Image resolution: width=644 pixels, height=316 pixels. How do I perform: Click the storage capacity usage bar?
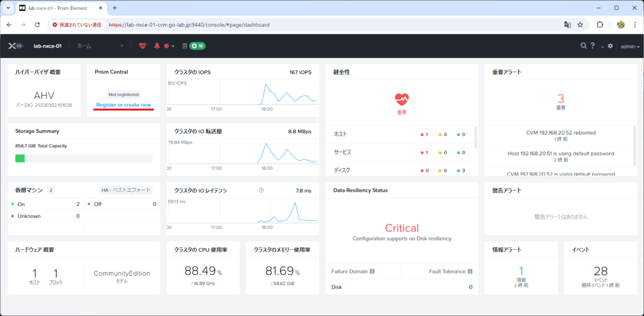click(84, 158)
